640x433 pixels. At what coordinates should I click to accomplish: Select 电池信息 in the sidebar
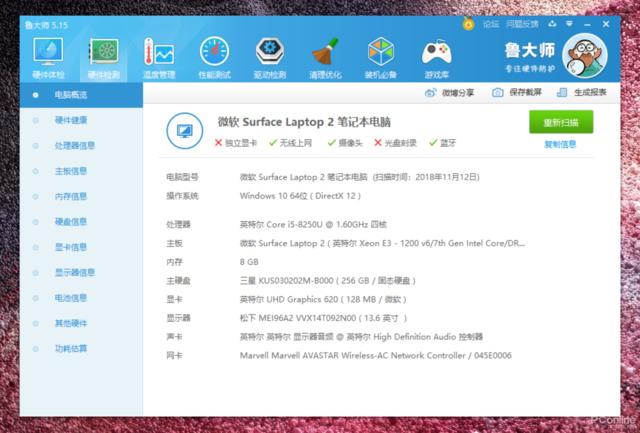[x=70, y=297]
